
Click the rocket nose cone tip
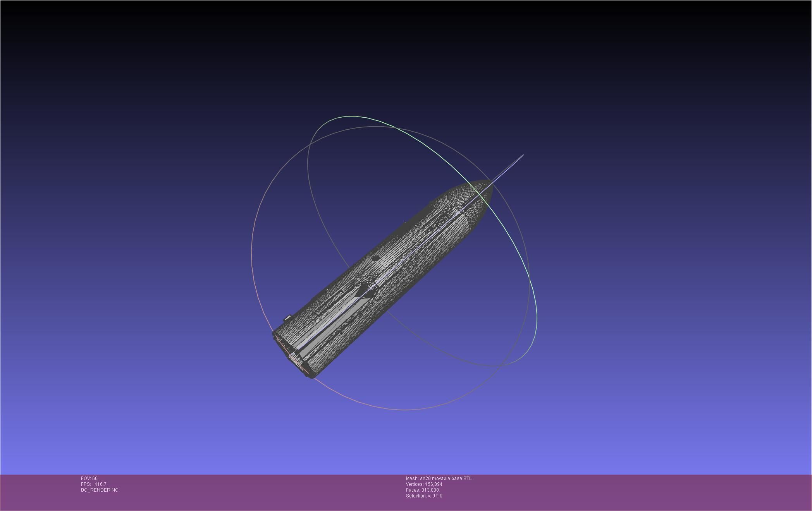click(490, 182)
